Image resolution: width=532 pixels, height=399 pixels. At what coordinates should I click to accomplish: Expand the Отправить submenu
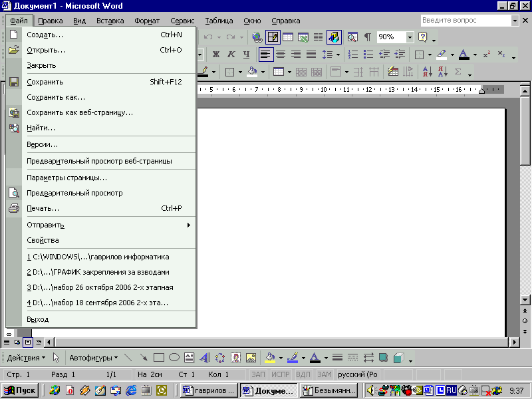108,225
